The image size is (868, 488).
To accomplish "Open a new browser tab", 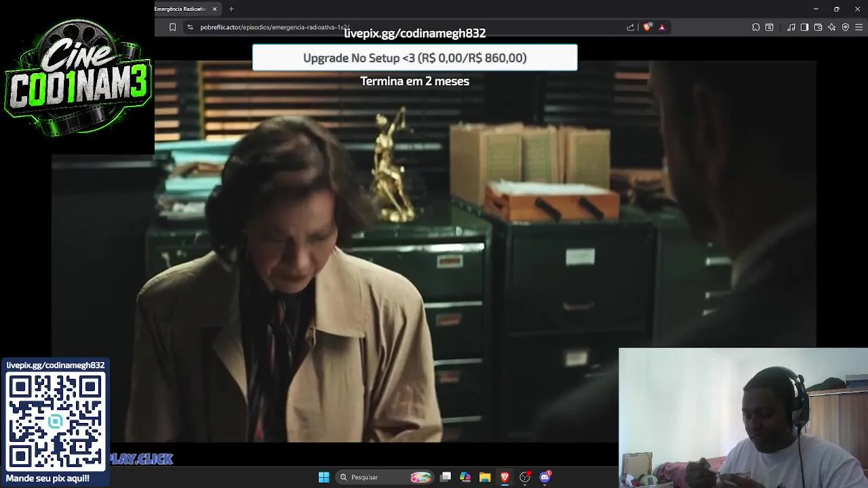I will 231,9.
